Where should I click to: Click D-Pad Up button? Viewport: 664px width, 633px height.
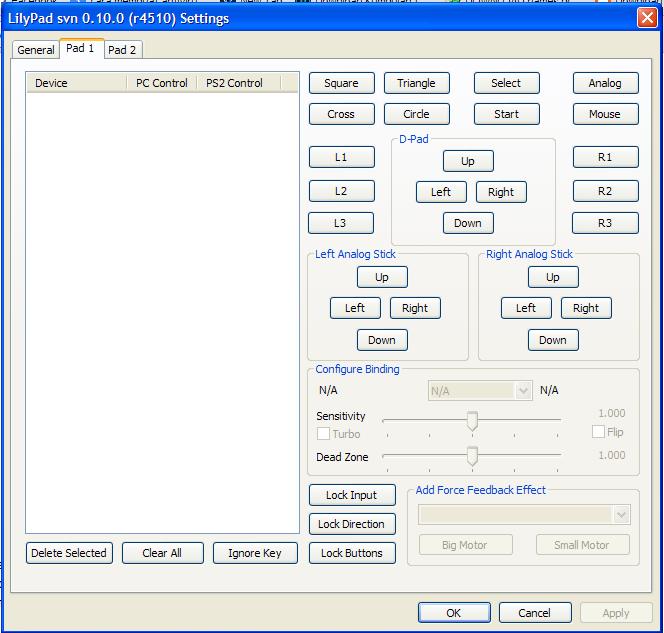tap(468, 161)
